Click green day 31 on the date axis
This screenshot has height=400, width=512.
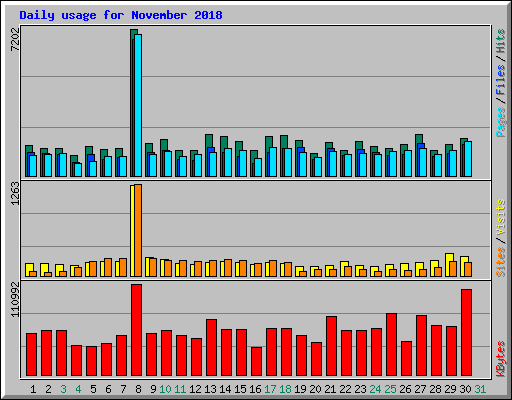pyautogui.click(x=480, y=389)
